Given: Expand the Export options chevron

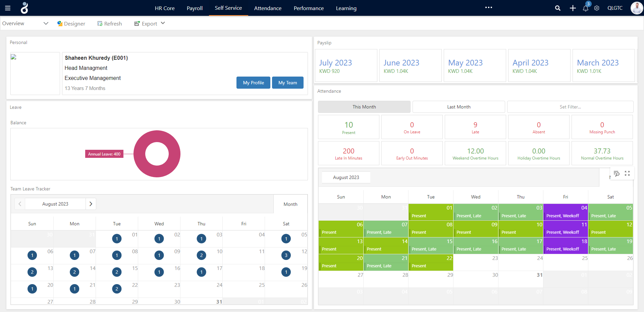Looking at the screenshot, I should (x=163, y=23).
